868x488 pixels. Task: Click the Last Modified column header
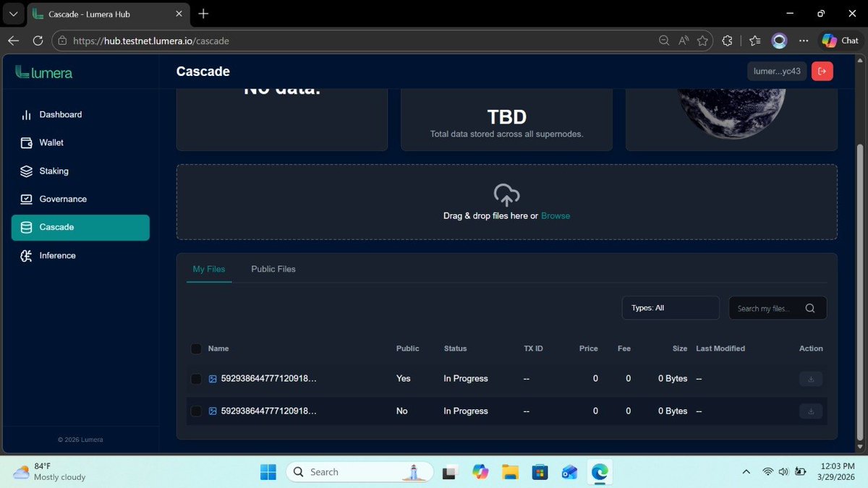(x=720, y=348)
